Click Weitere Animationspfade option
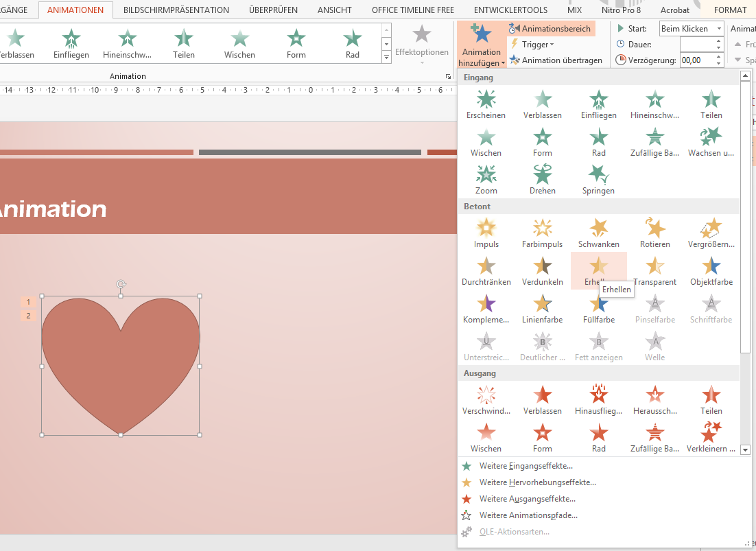The width and height of the screenshot is (756, 551). [528, 515]
